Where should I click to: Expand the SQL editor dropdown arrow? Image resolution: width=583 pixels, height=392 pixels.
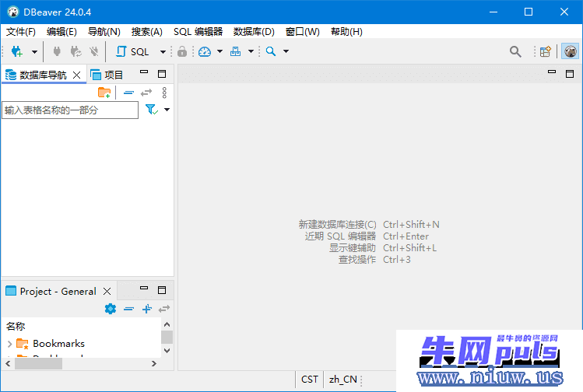pyautogui.click(x=163, y=51)
